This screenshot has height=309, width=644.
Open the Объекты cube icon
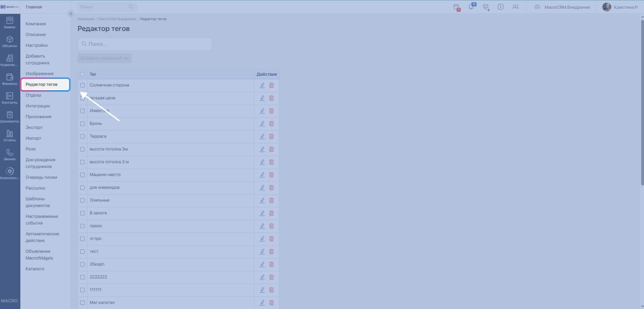[10, 41]
